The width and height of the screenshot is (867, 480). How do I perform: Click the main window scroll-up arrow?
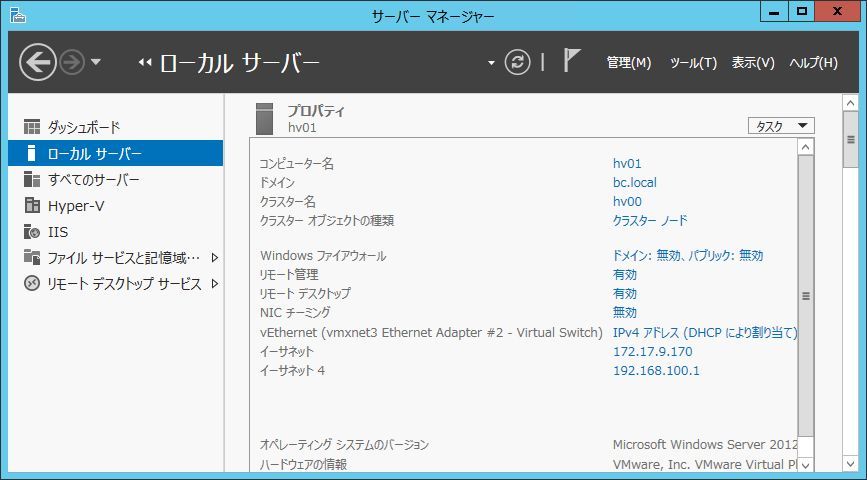coord(850,102)
